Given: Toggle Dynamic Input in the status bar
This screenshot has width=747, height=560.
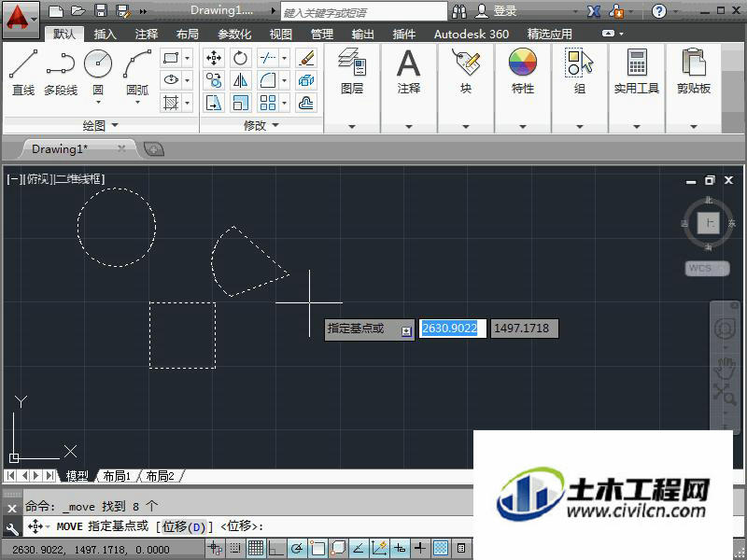Looking at the screenshot, I should (400, 548).
